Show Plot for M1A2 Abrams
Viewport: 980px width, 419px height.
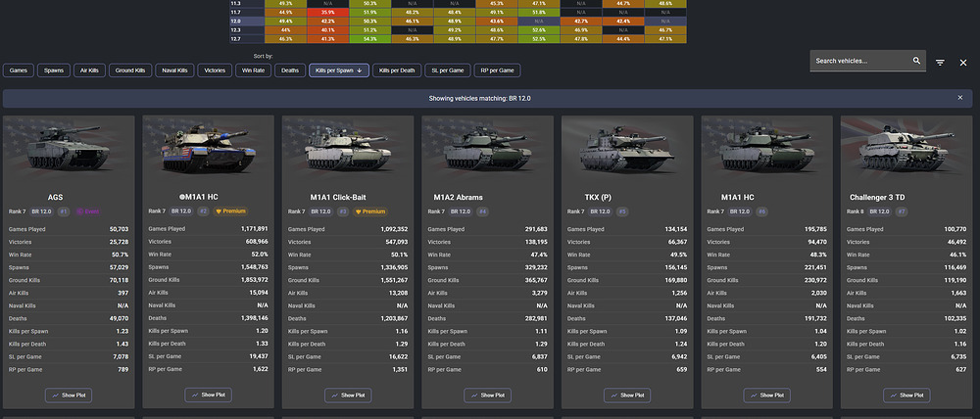click(487, 396)
